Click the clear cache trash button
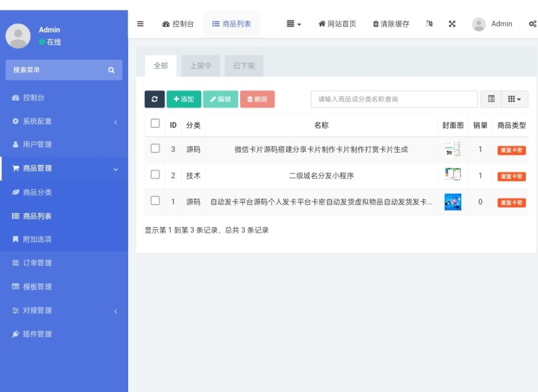Viewport: 538px width, 392px height. pos(391,24)
